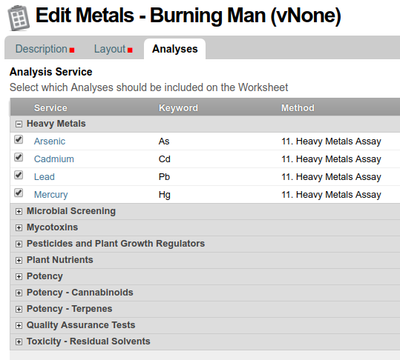Click the 'Pb' keyword cell
400x360 pixels.
[x=164, y=177]
